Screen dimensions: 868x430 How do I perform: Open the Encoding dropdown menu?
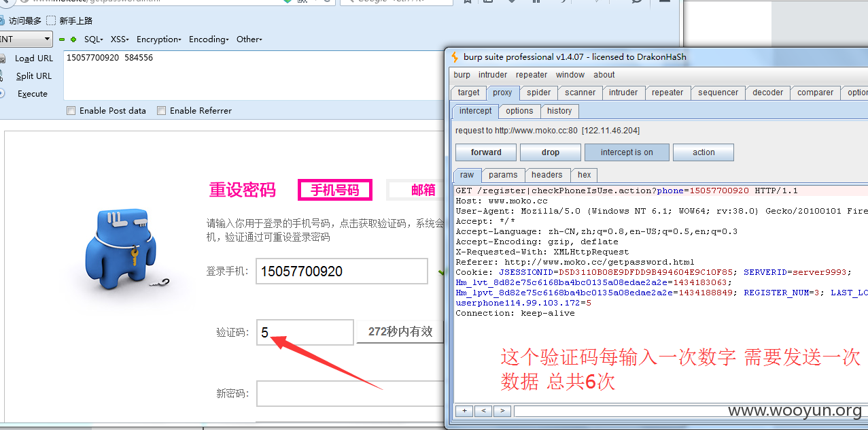point(209,39)
